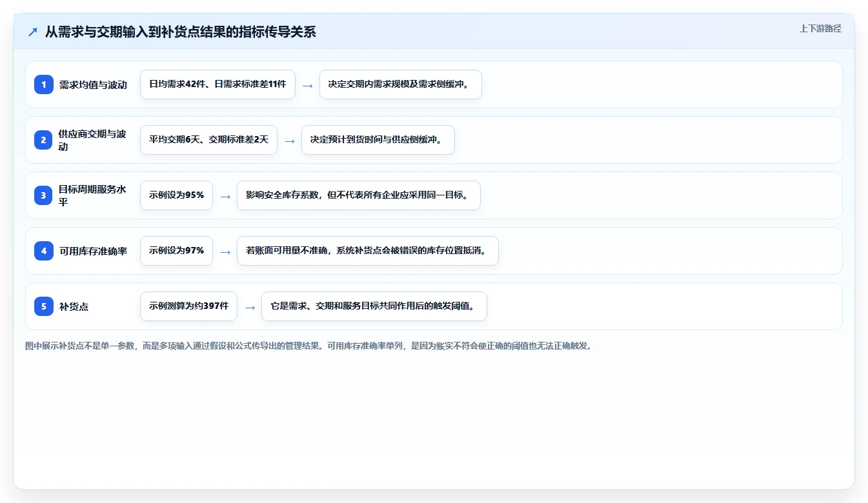This screenshot has height=503, width=868.
Task: Click the arrow after '日均需求42件' box
Action: [x=308, y=85]
